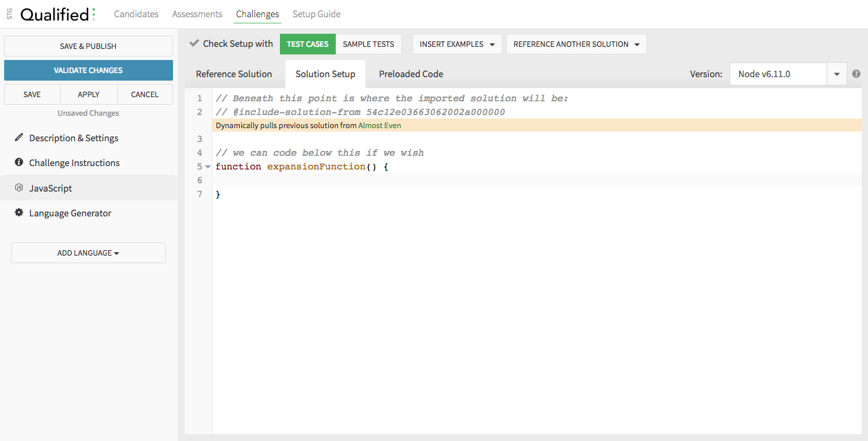Open the ADD LANGUAGE menu

pyautogui.click(x=88, y=252)
